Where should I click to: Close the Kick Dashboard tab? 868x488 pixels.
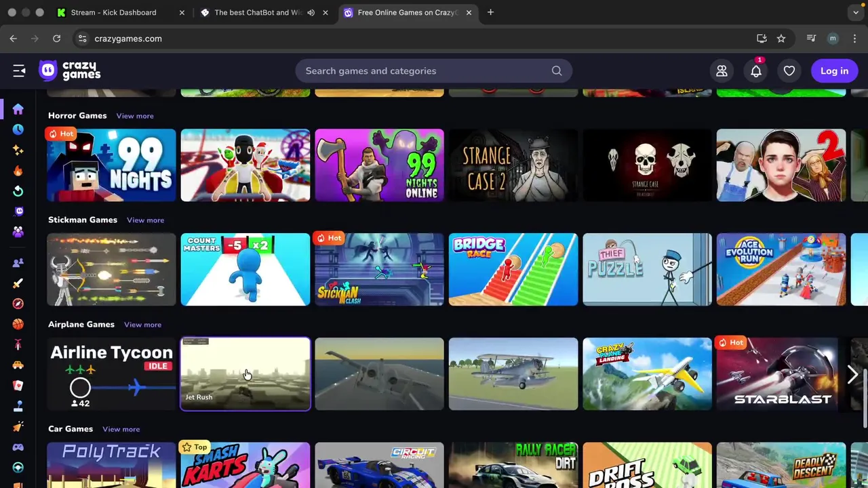click(x=182, y=12)
